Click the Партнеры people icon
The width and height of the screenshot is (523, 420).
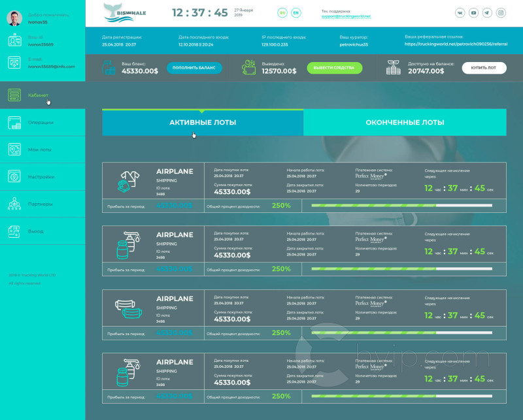(14, 204)
